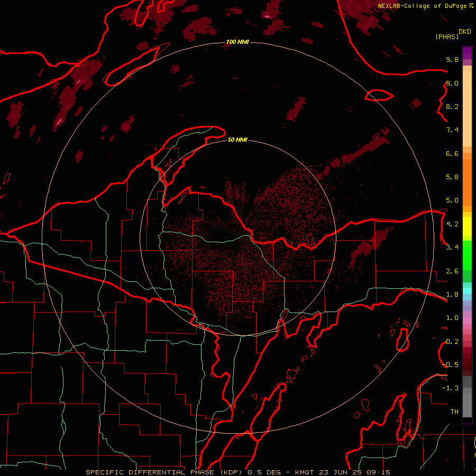Click the TH threshold label on colorbar

pos(454,412)
